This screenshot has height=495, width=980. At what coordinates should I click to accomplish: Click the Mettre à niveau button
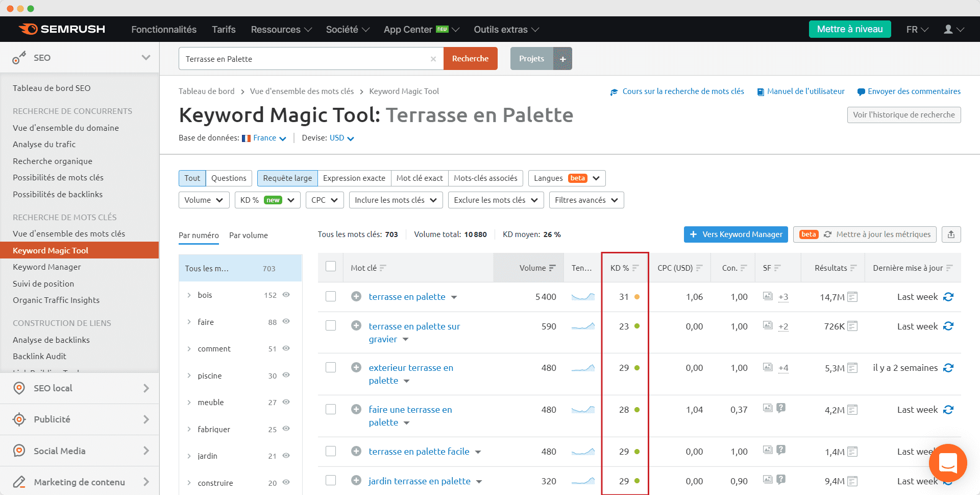(x=850, y=29)
